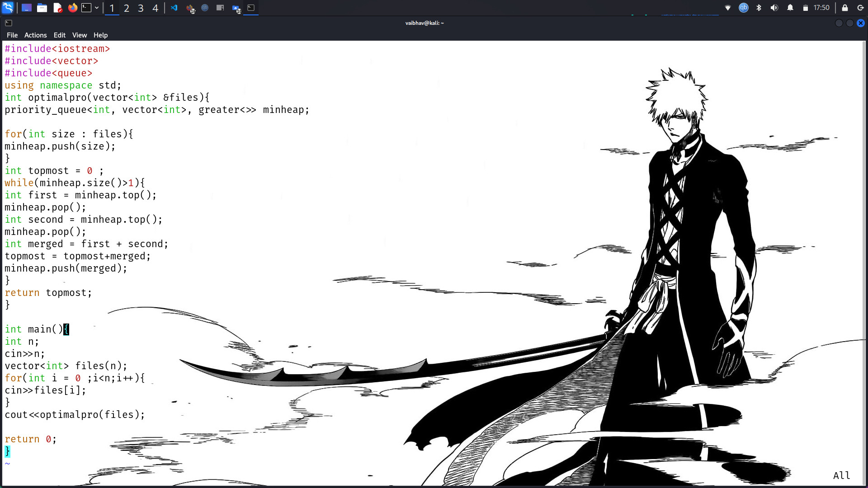868x488 pixels.
Task: Click the 'return 0;' line
Action: click(31, 439)
